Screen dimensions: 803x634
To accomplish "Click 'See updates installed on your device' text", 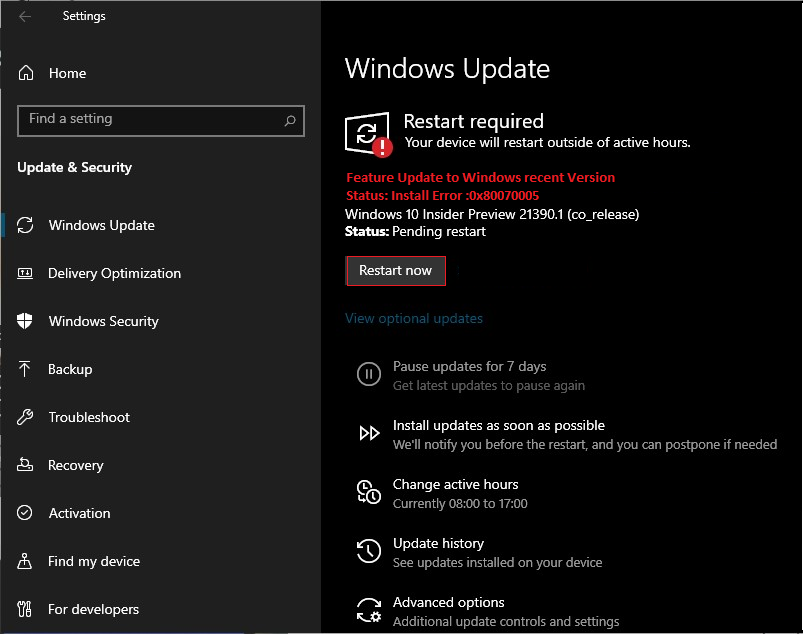I will click(x=497, y=563).
